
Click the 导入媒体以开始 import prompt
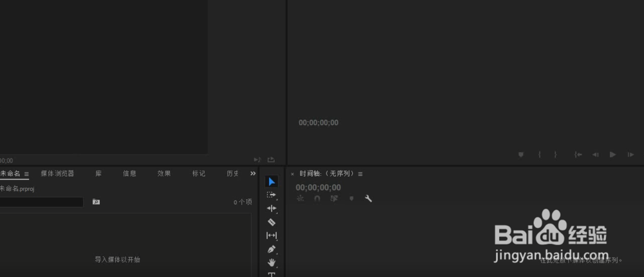[117, 260]
